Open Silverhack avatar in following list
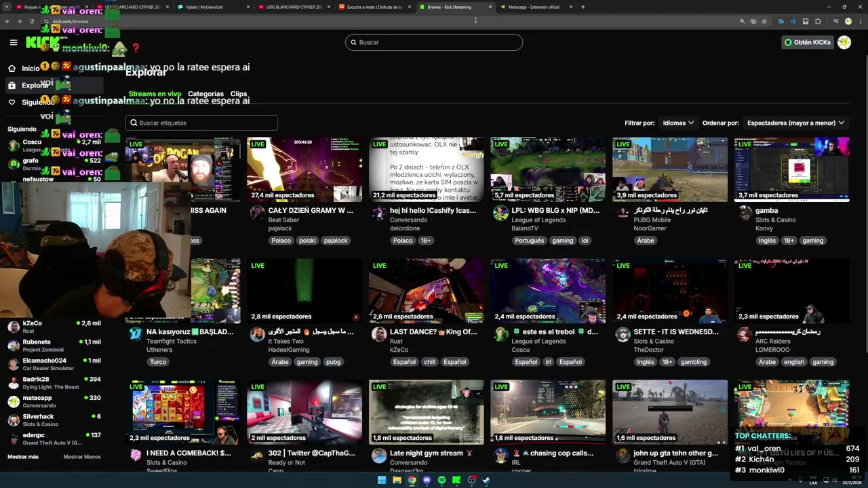The height and width of the screenshot is (488, 868). [14, 420]
